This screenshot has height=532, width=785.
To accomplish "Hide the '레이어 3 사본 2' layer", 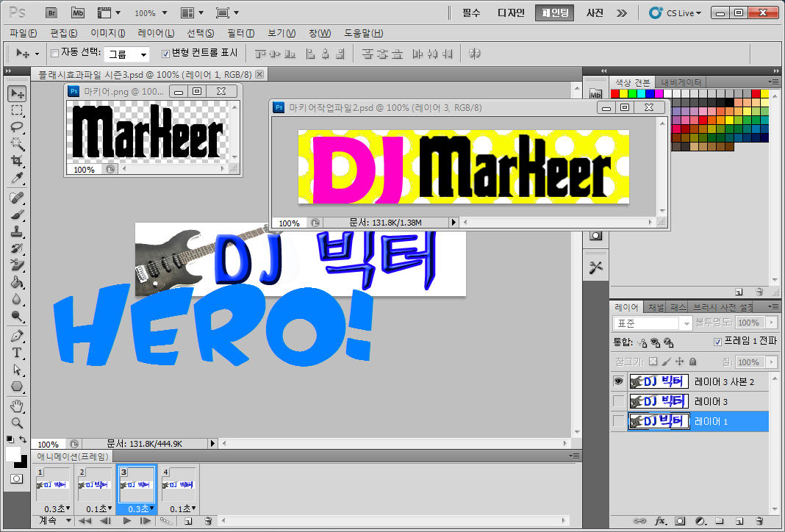I will tap(619, 382).
